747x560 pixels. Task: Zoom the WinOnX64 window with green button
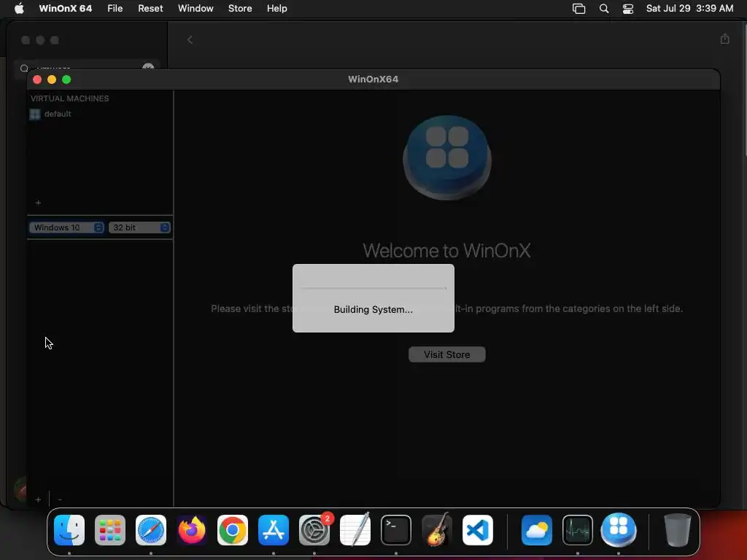coord(66,79)
